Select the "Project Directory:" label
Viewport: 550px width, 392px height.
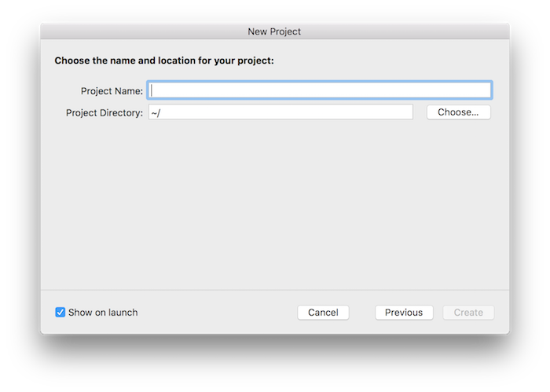click(104, 113)
